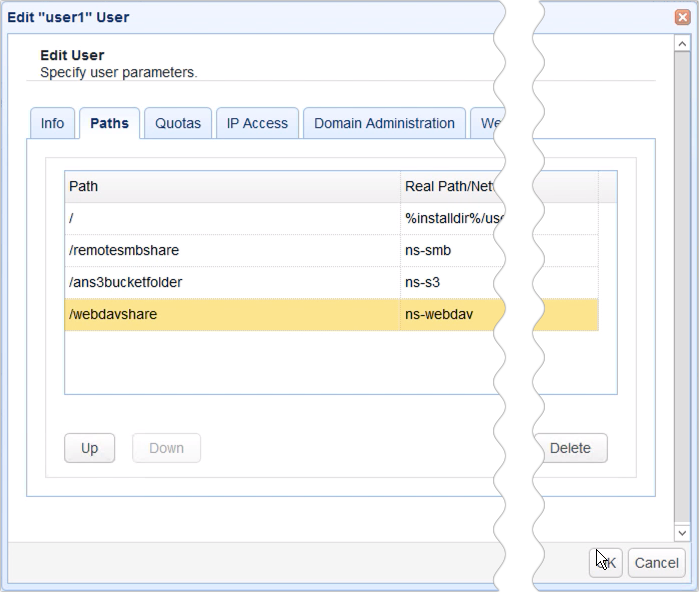Click the highlighted /webdavshare row
This screenshot has width=699, height=592.
(232, 314)
